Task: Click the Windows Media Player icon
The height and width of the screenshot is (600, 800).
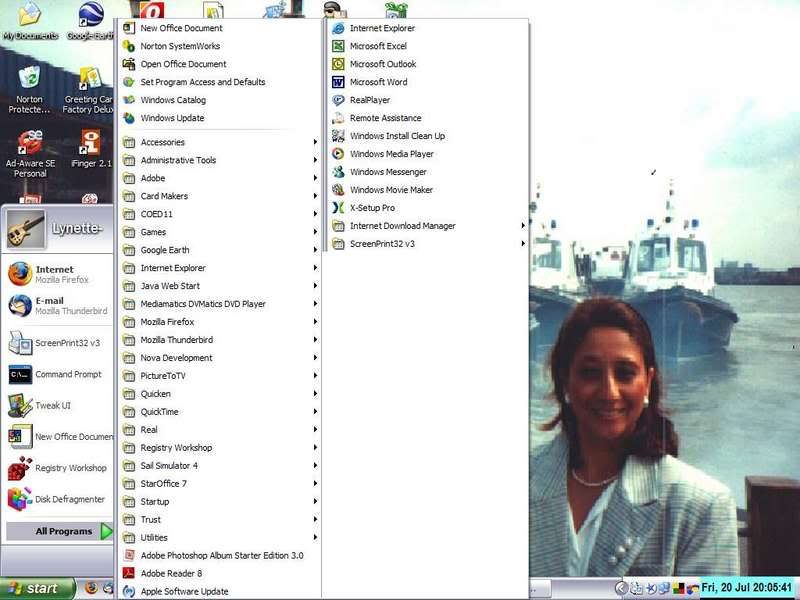Action: [339, 155]
